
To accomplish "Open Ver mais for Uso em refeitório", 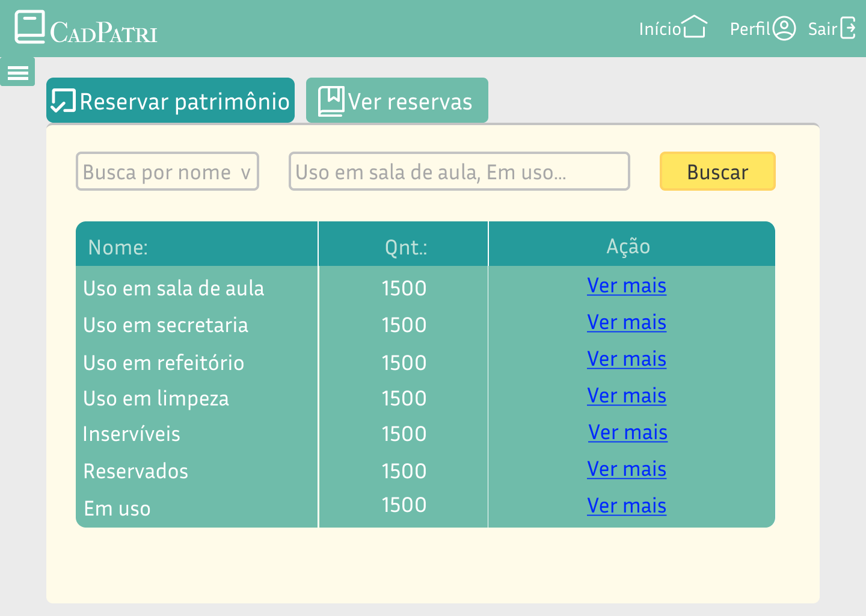I will 627,359.
